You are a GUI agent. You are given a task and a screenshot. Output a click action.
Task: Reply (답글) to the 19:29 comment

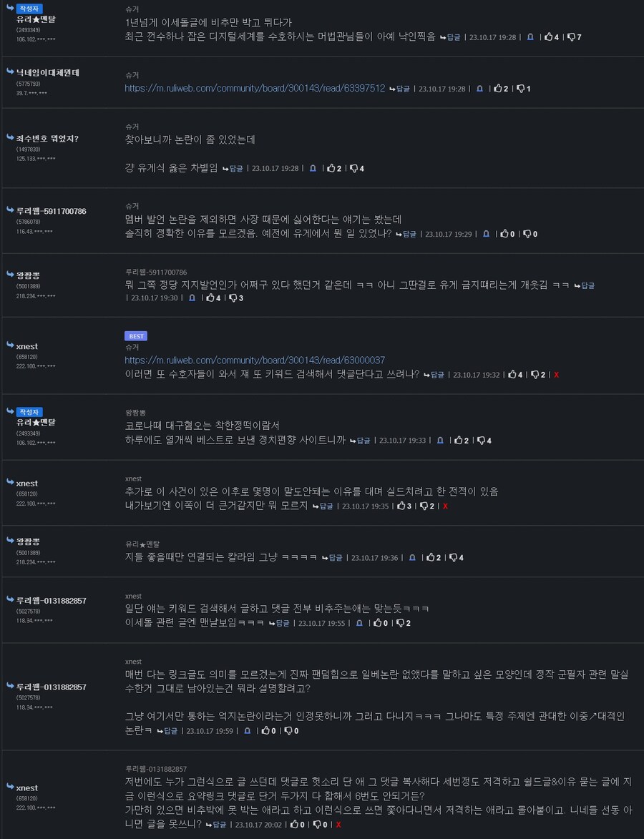click(x=406, y=234)
